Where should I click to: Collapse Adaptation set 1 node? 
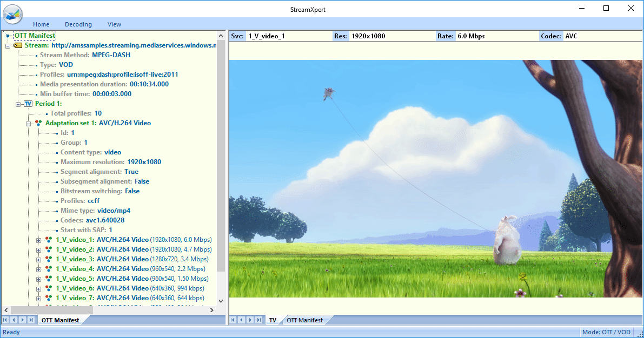pos(28,124)
